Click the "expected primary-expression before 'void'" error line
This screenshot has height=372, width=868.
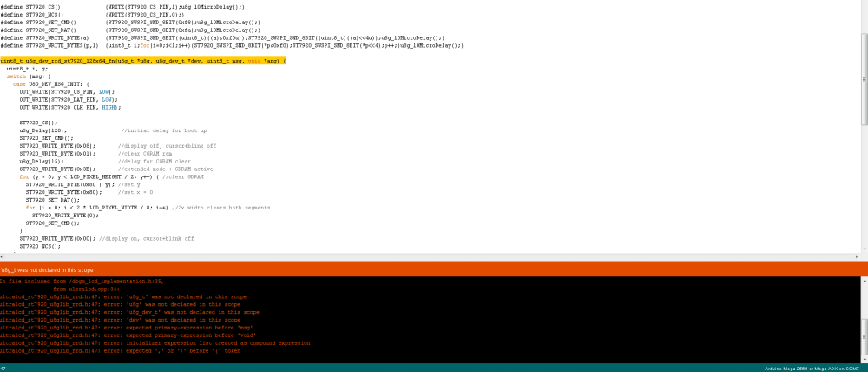[x=128, y=335]
